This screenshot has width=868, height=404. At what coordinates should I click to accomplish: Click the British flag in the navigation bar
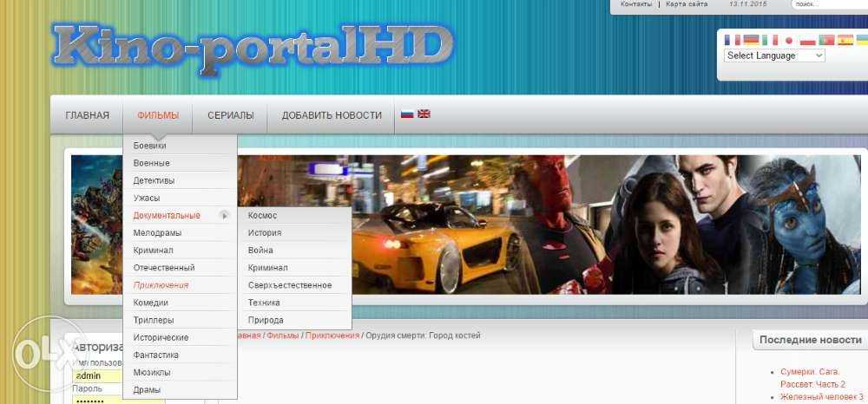pos(424,114)
